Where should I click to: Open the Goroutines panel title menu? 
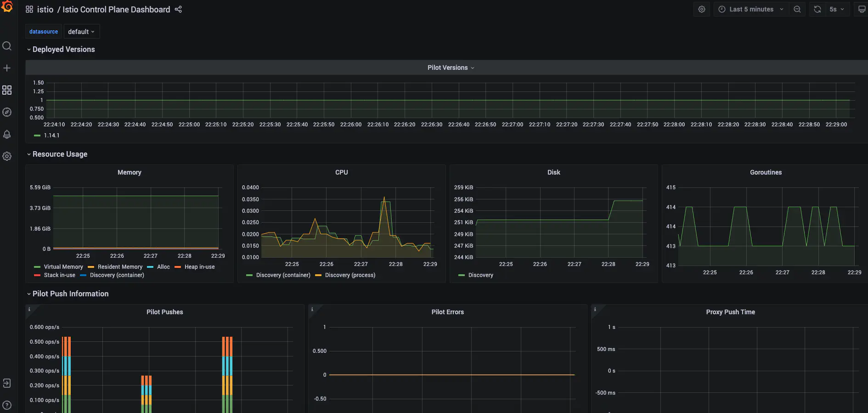[x=766, y=172]
